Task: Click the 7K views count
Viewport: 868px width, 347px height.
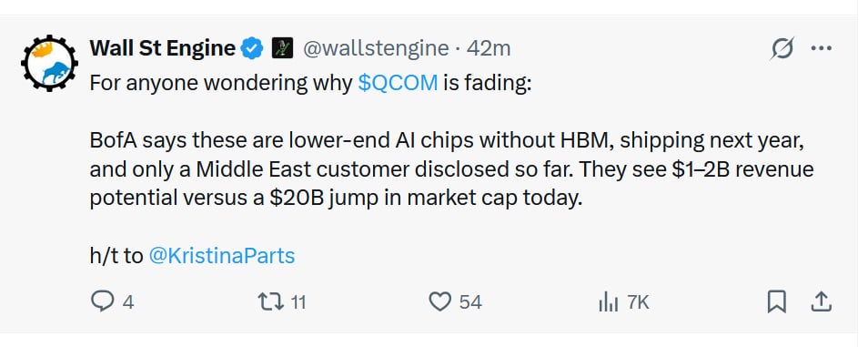Action: pyautogui.click(x=637, y=302)
